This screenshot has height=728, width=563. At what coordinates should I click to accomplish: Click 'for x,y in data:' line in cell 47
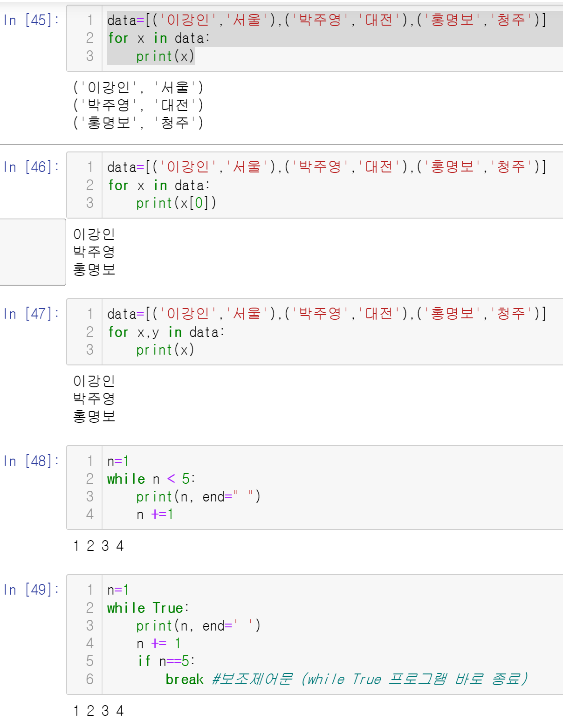[x=166, y=332]
